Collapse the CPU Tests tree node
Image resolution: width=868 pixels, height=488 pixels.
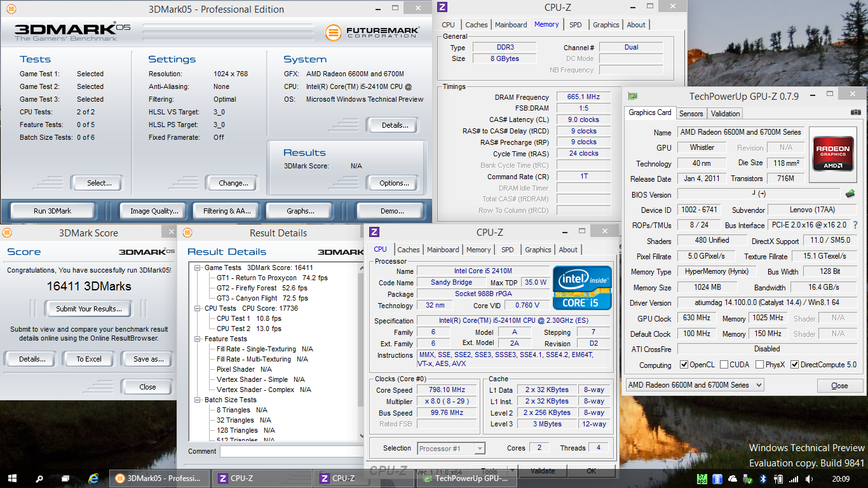pyautogui.click(x=198, y=308)
